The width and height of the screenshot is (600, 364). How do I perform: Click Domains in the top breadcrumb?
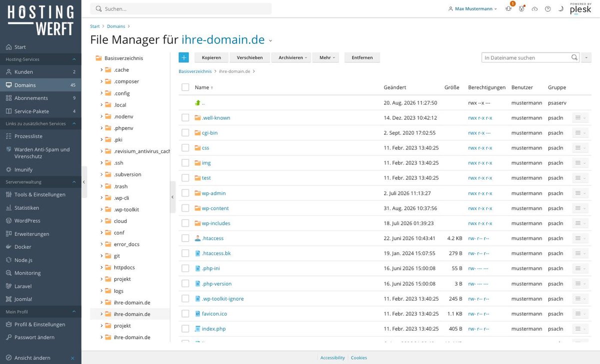[x=116, y=26]
